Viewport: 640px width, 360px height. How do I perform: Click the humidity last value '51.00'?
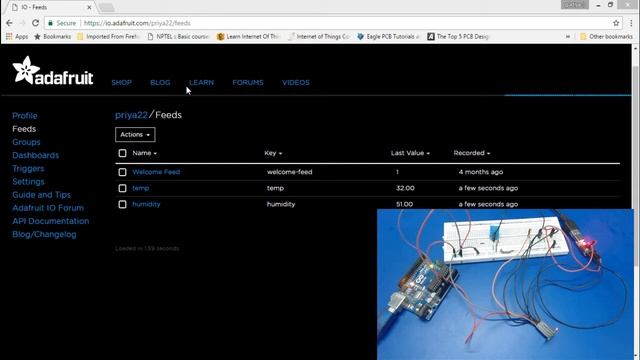point(404,204)
